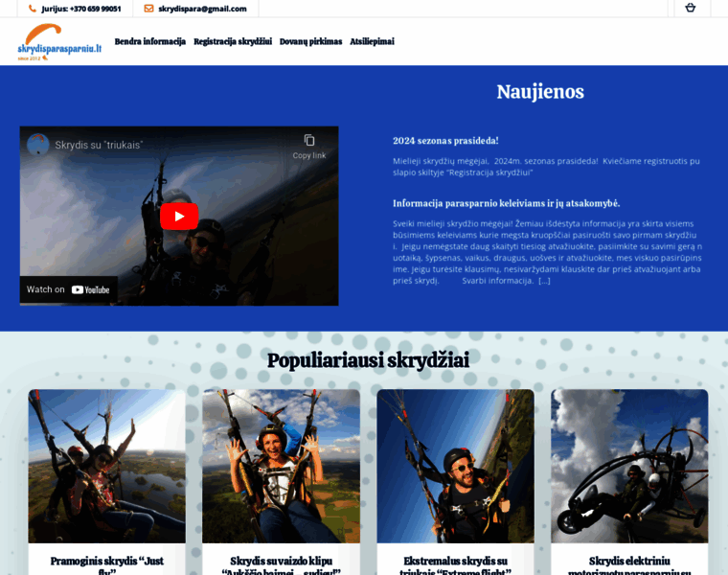This screenshot has height=575, width=728.
Task: Call Jurijus phone number +370 659 99051
Action: pyautogui.click(x=81, y=9)
